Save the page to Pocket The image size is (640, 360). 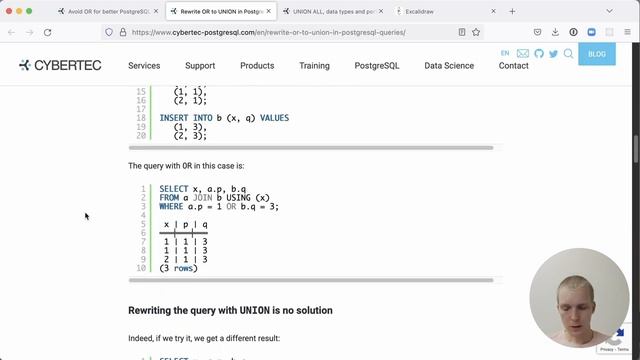click(538, 32)
